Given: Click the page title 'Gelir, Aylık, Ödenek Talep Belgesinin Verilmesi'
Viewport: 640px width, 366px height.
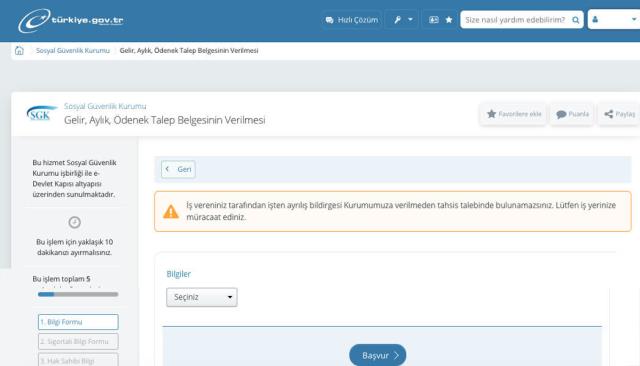Looking at the screenshot, I should (x=164, y=120).
